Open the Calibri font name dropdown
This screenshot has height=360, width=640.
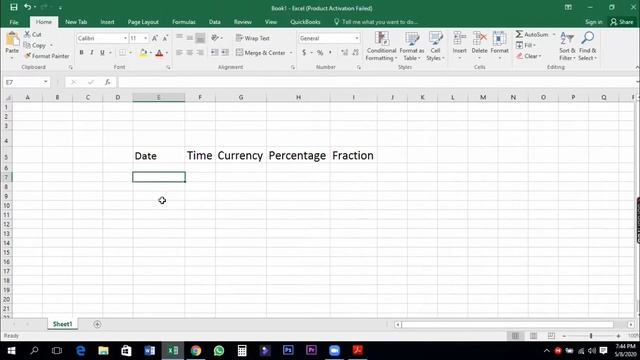pos(125,38)
